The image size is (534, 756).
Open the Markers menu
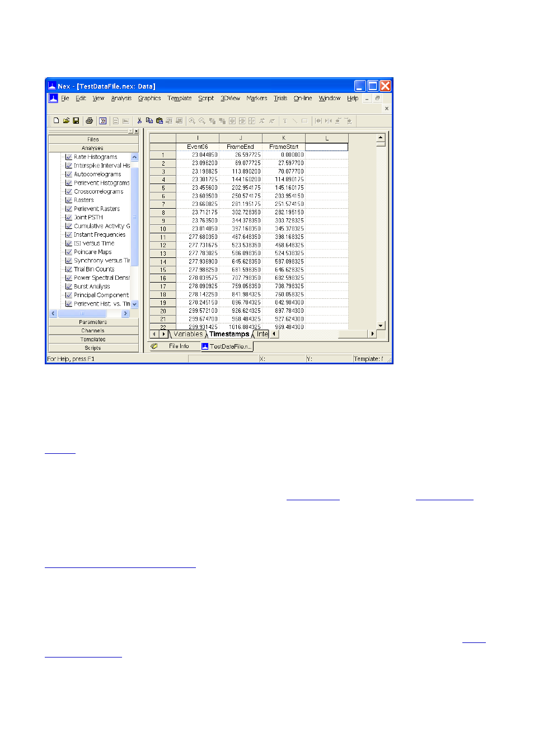pyautogui.click(x=257, y=98)
